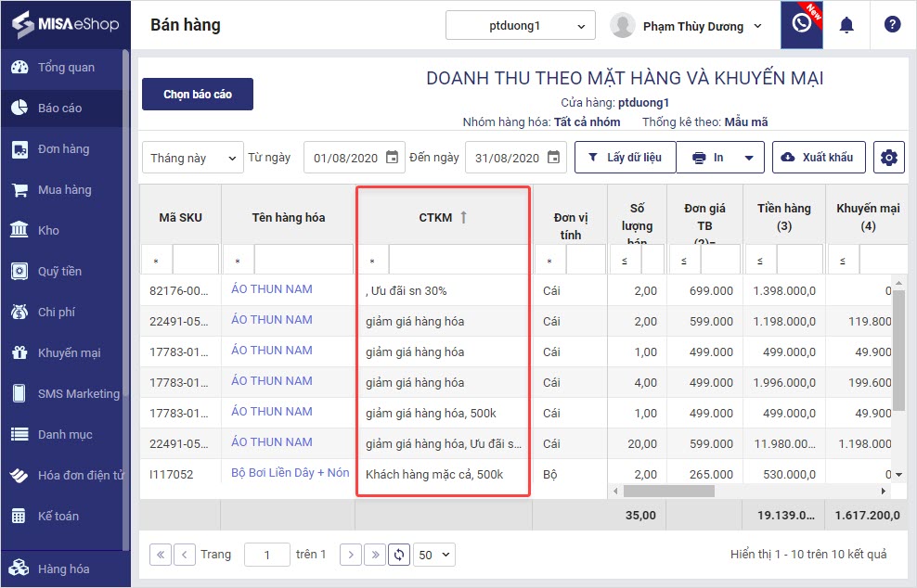The width and height of the screenshot is (917, 588).
Task: Open calendar for Đến ngày date
Action: 553,158
